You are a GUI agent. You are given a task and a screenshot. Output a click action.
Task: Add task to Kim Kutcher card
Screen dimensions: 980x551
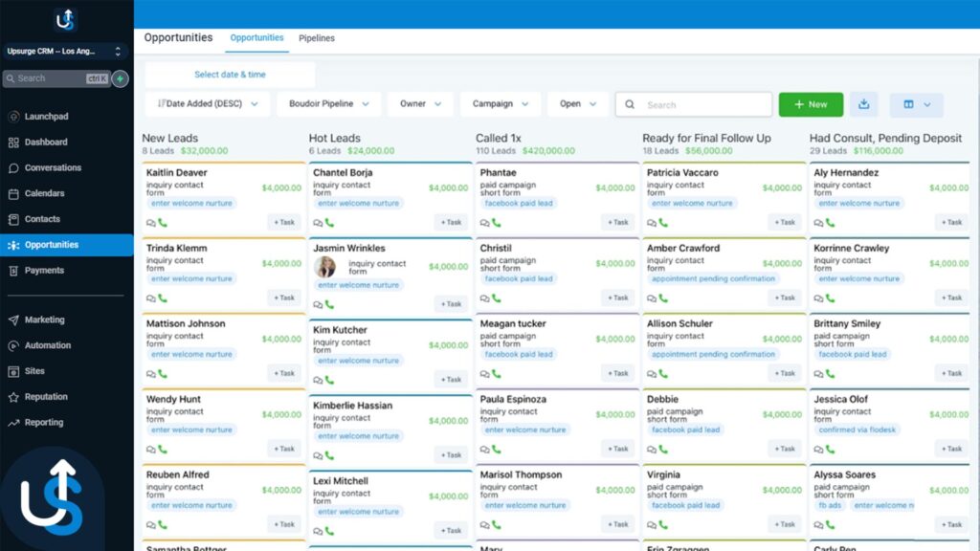(451, 380)
